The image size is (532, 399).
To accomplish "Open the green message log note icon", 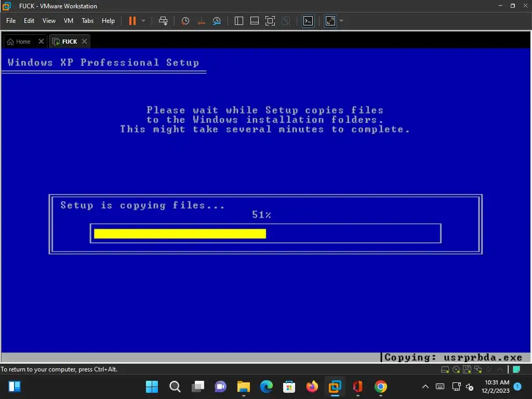I will pyautogui.click(x=516, y=369).
